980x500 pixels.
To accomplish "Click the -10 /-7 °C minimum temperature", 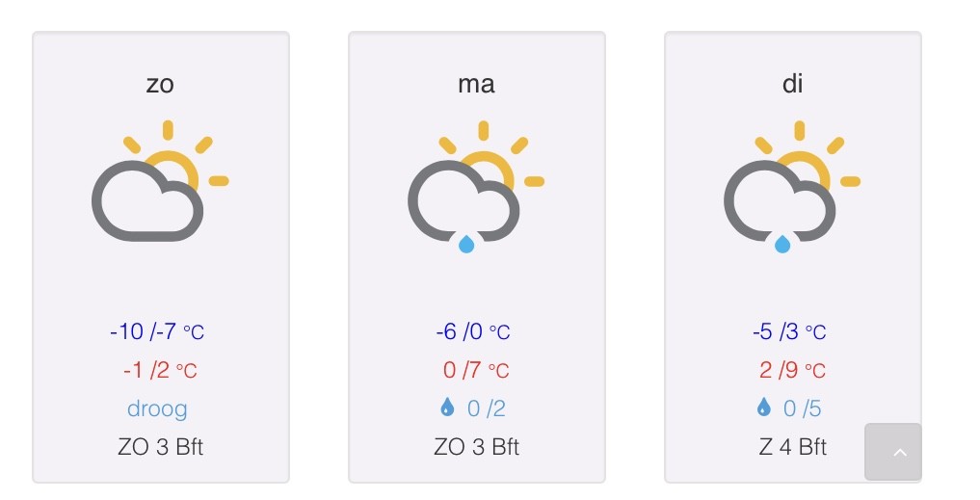I will point(157,331).
